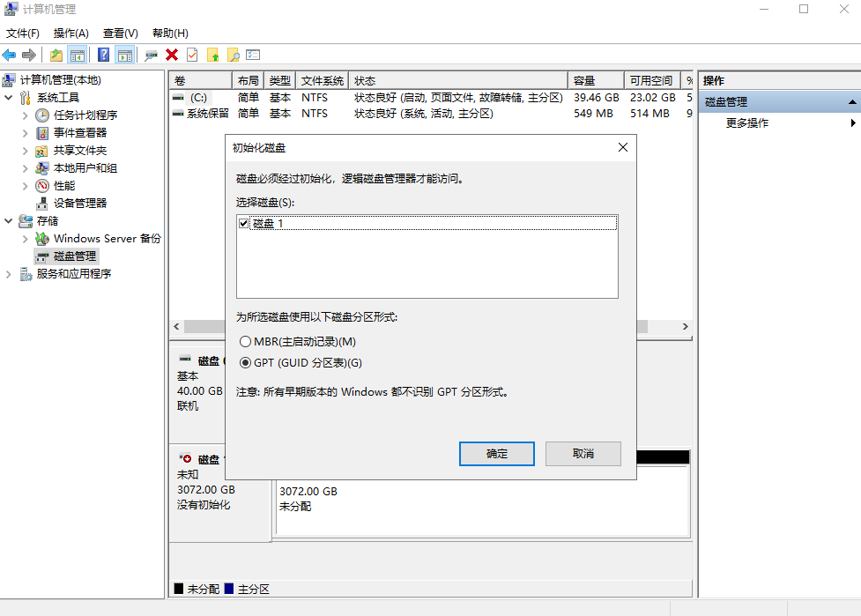This screenshot has width=861, height=616.
Task: Click the Task Scheduler clock icon
Action: coord(42,115)
